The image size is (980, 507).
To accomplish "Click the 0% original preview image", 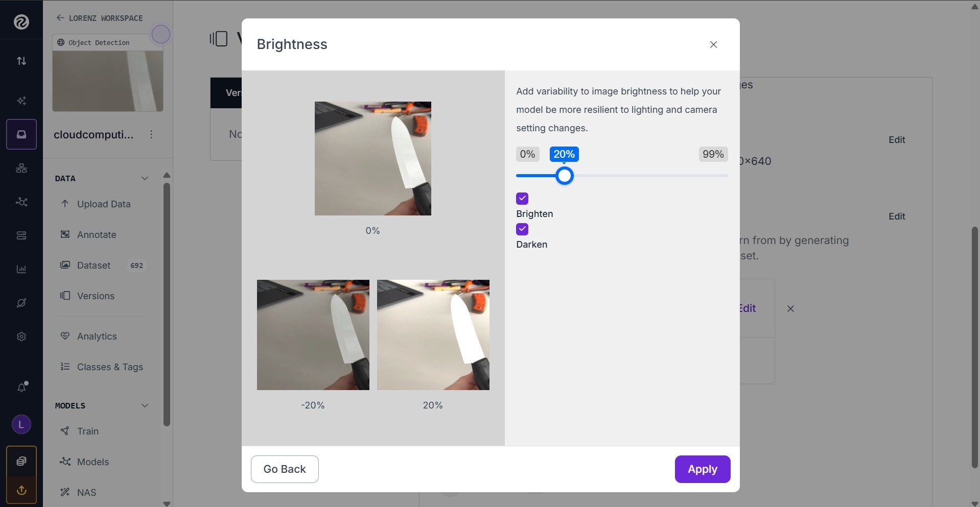I will pos(373,158).
